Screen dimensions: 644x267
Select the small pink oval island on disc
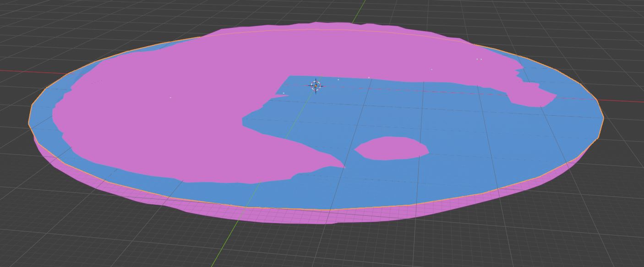click(x=392, y=148)
